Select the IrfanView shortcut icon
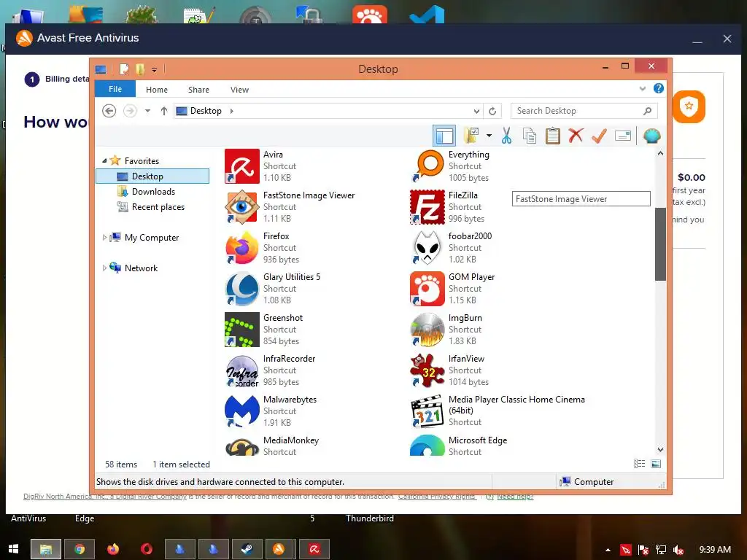The image size is (747, 560). click(427, 370)
